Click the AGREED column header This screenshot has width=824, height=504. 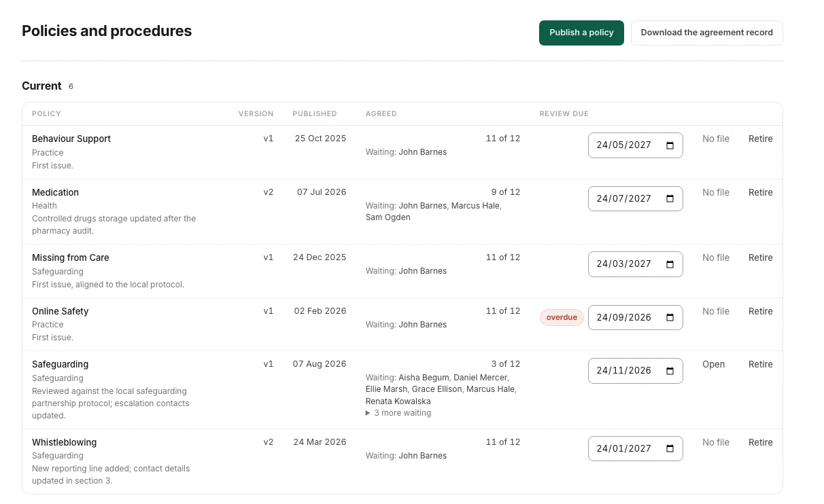[x=381, y=114]
